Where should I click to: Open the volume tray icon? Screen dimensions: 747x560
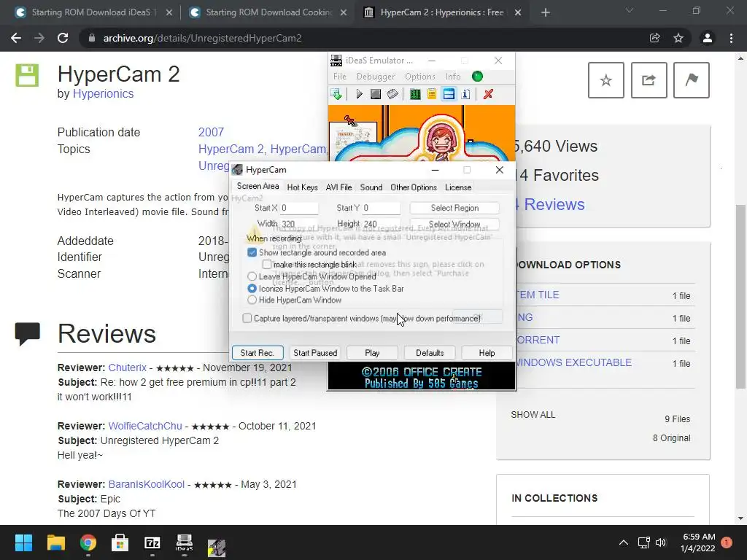[661, 542]
